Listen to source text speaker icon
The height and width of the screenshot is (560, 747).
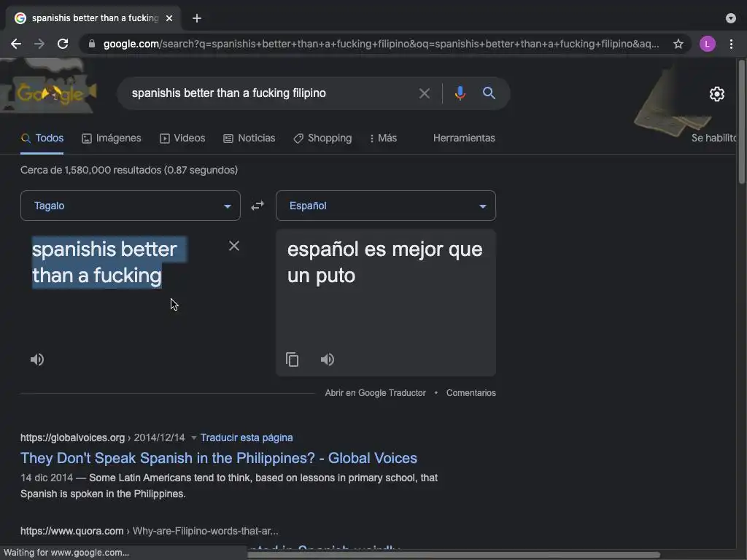pyautogui.click(x=37, y=359)
